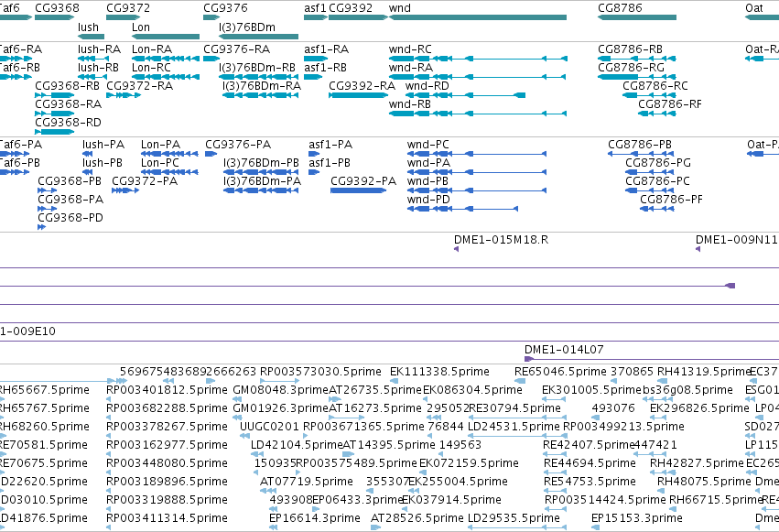This screenshot has width=779, height=532.
Task: Click transcript CG8786-RB
Action: pos(637,59)
